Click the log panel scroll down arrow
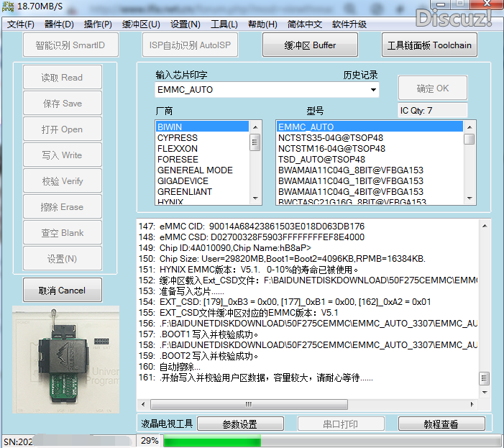This screenshot has height=448, width=504. [x=485, y=392]
